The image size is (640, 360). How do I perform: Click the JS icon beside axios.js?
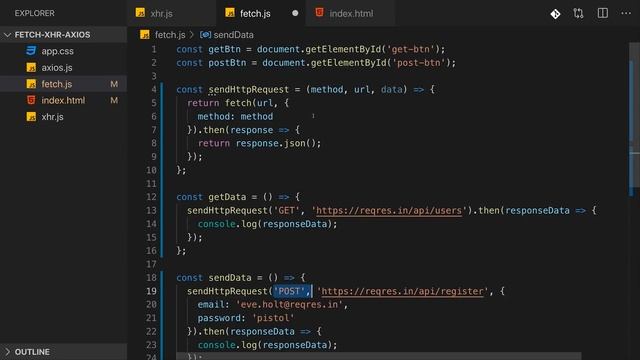coord(31,67)
